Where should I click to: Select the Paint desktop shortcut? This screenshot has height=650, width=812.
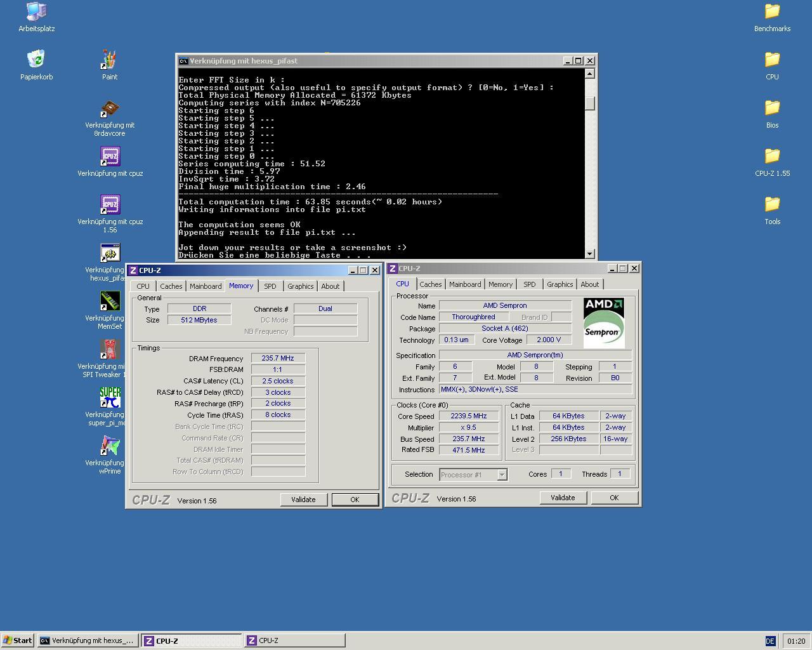[110, 60]
